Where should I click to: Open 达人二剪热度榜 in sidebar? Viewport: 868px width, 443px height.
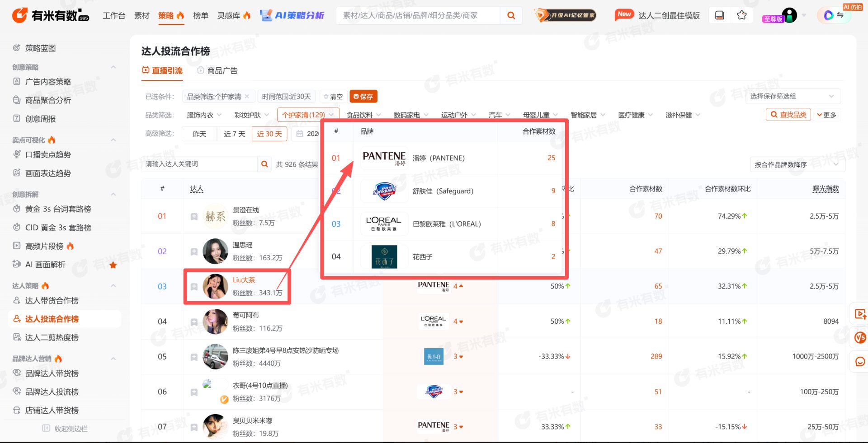pyautogui.click(x=52, y=337)
